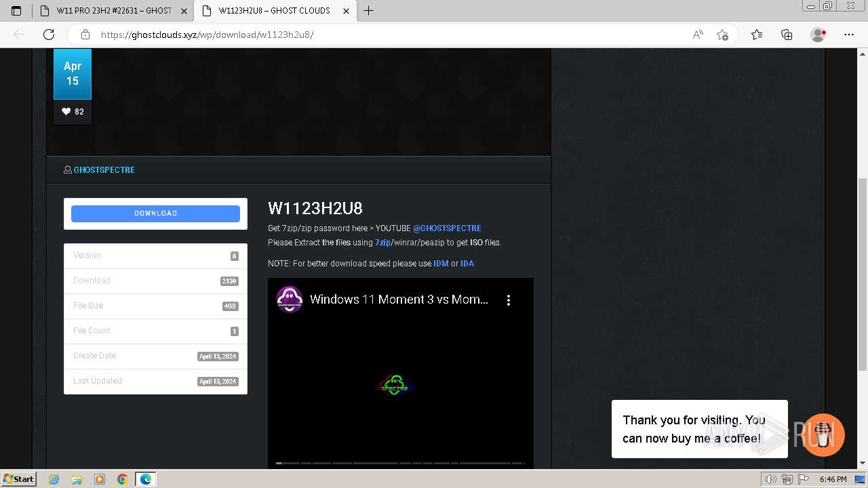Select the Create Date row

[x=155, y=357]
